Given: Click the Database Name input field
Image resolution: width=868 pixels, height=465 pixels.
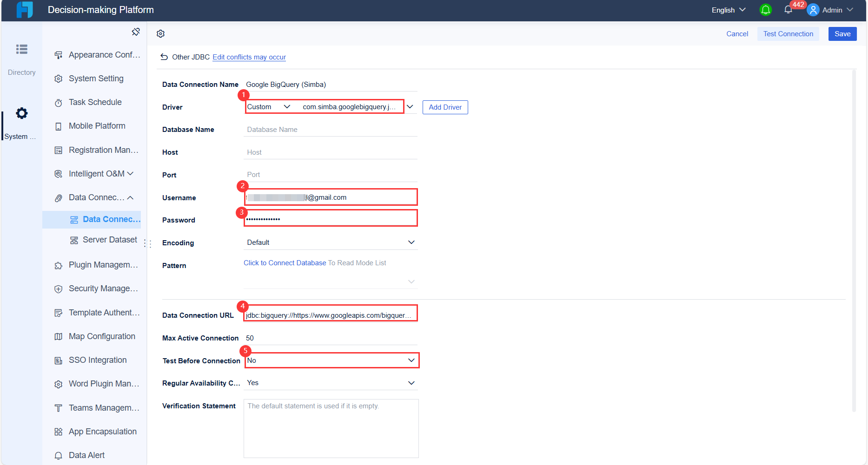Looking at the screenshot, I should 331,130.
